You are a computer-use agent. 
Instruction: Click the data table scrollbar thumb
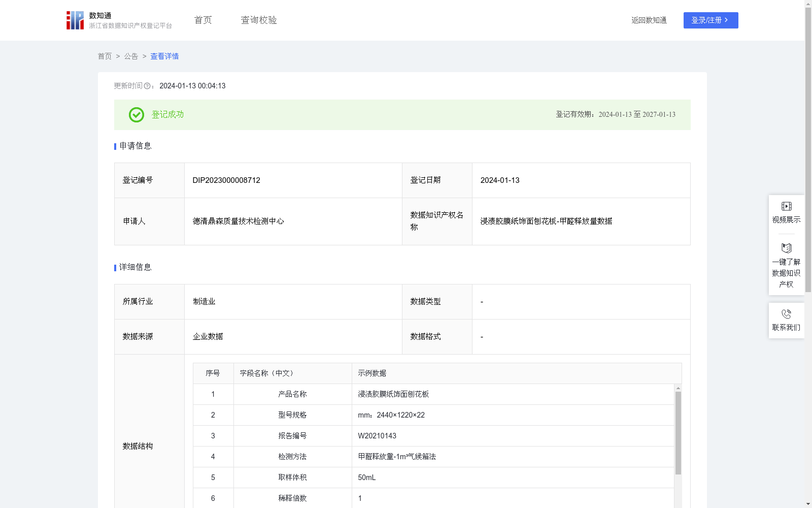(678, 433)
